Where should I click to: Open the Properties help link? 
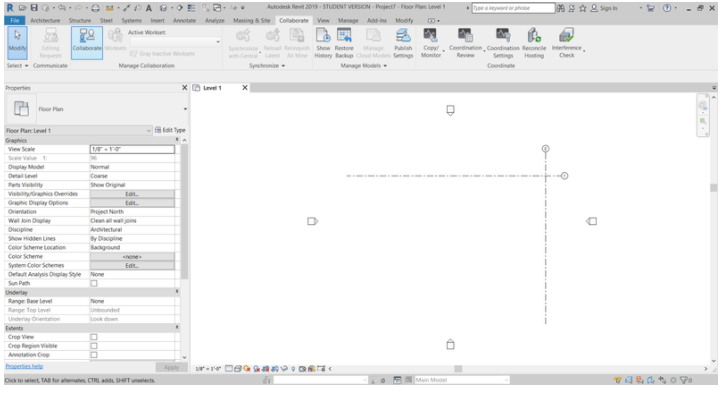tap(24, 366)
